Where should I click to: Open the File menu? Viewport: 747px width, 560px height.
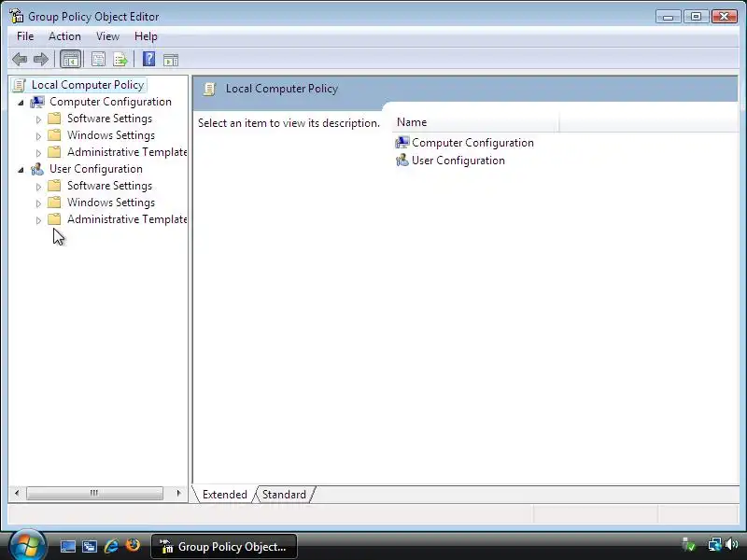click(25, 36)
